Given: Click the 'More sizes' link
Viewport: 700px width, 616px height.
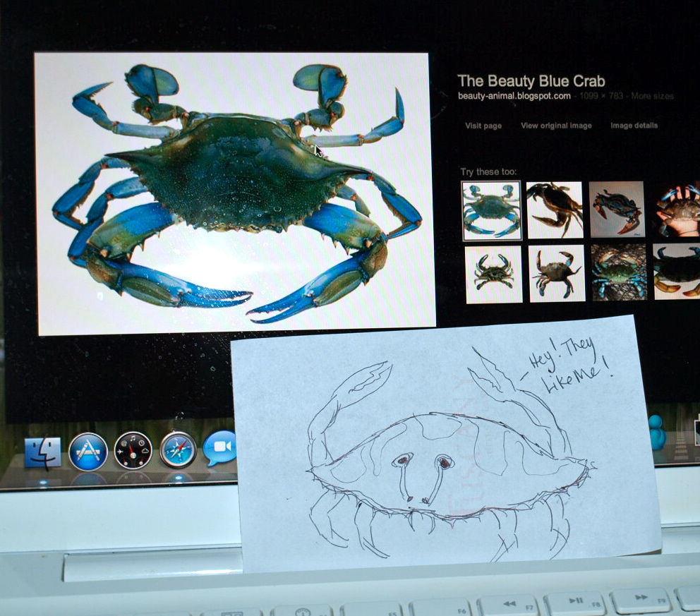Looking at the screenshot, I should pos(652,96).
